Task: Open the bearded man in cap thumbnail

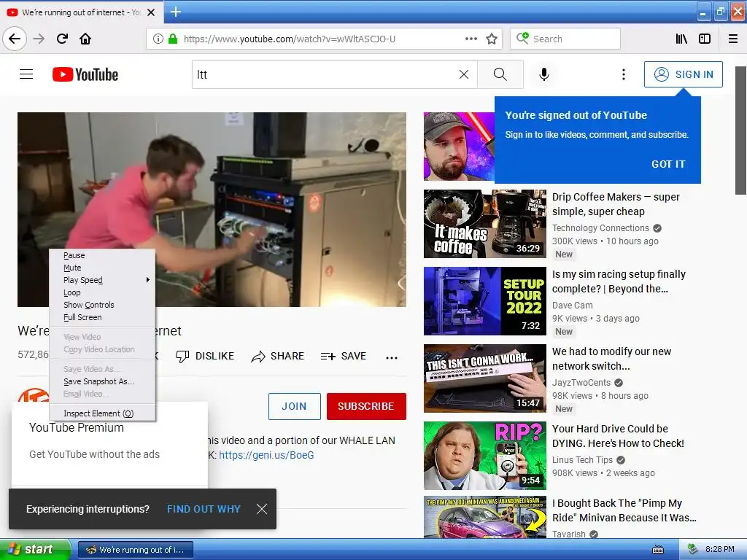Action: (x=459, y=146)
